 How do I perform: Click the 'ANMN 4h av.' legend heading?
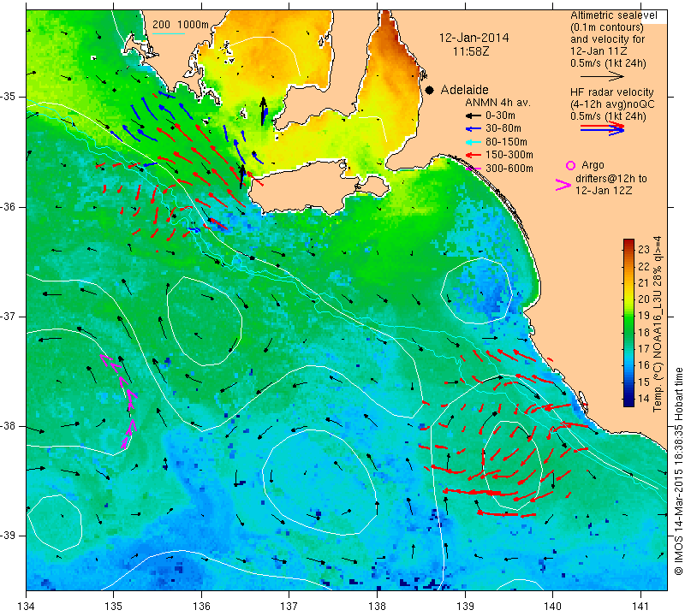(498, 103)
